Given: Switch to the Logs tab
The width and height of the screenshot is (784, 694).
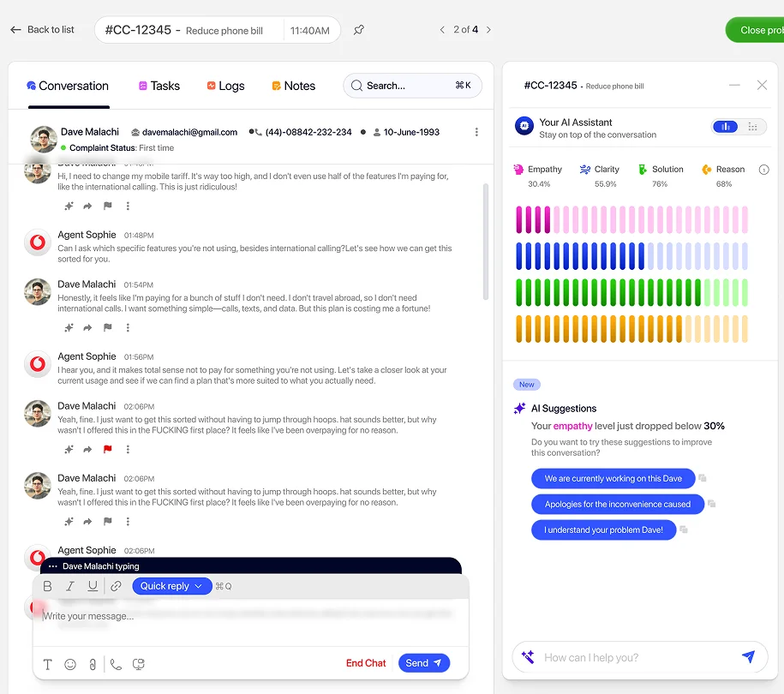Looking at the screenshot, I should click(x=225, y=86).
